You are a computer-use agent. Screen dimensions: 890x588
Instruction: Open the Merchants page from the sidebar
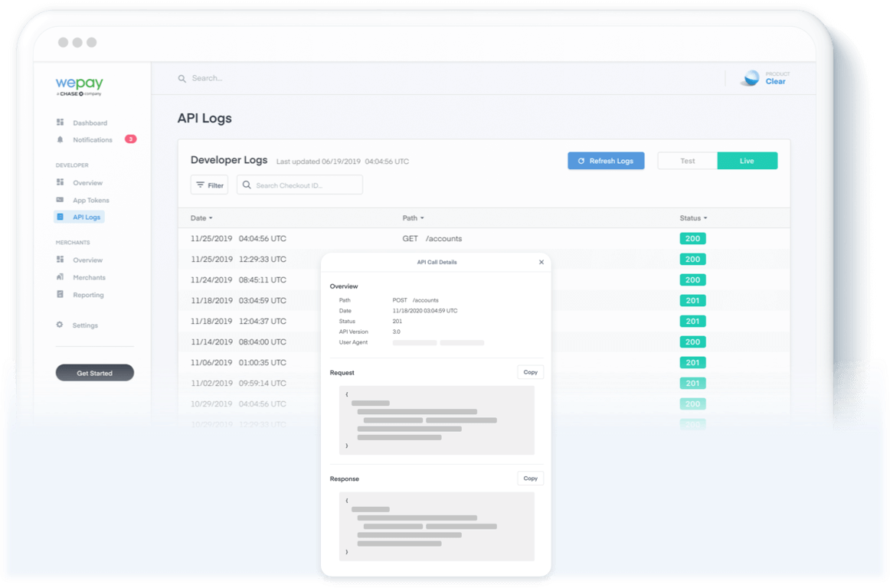(x=88, y=277)
